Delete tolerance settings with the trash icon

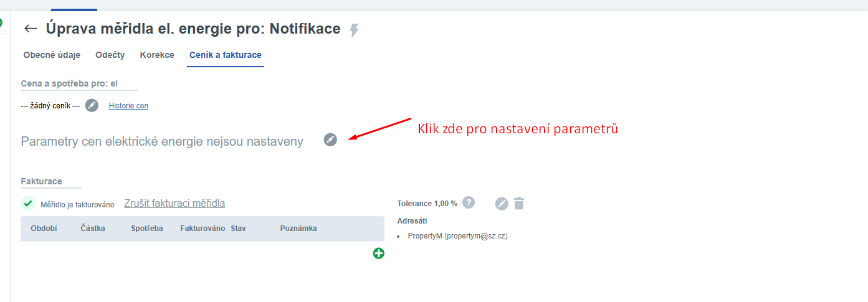coord(519,204)
